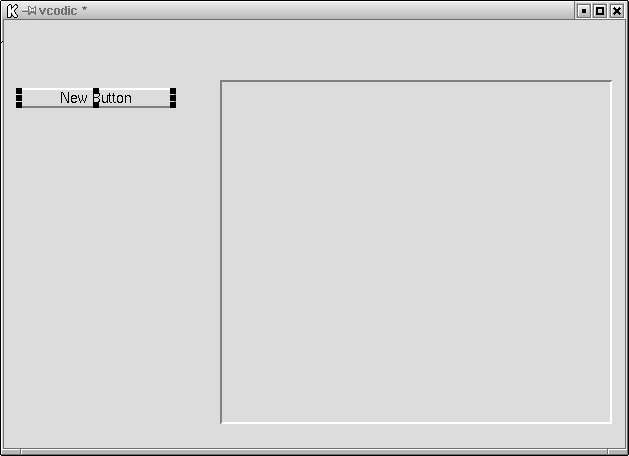Toggle the sticky pin icon in title bar

tap(29, 10)
